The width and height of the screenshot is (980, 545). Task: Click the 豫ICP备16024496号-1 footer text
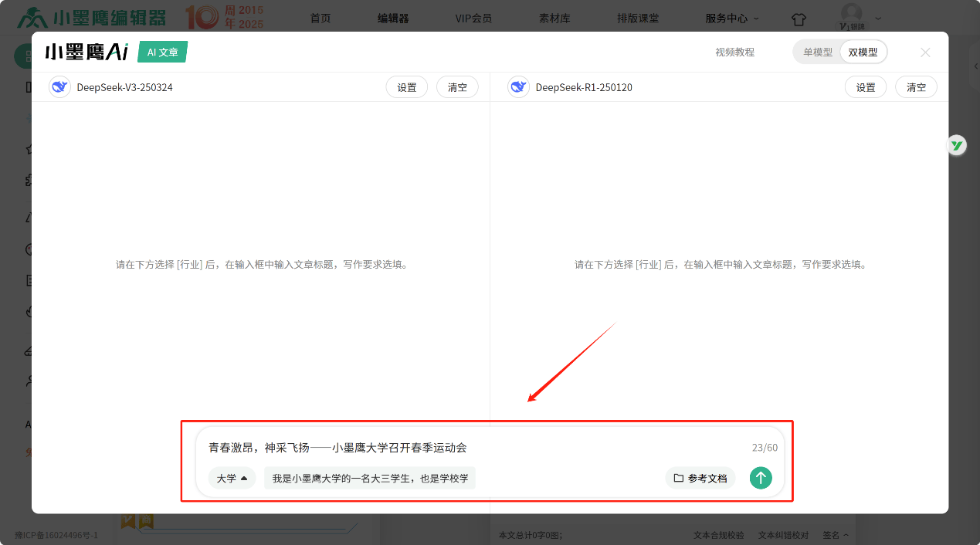coord(56,534)
